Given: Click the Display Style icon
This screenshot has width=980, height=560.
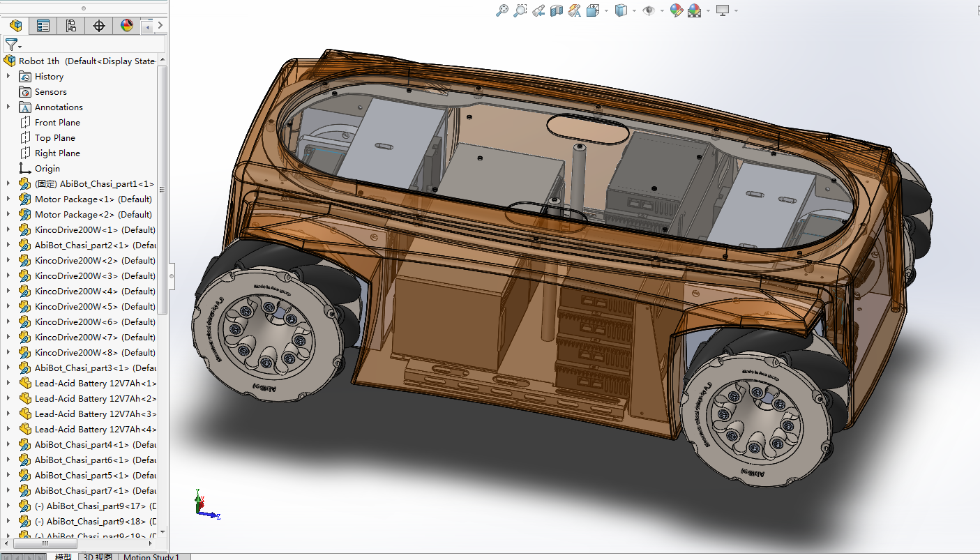Looking at the screenshot, I should (621, 10).
